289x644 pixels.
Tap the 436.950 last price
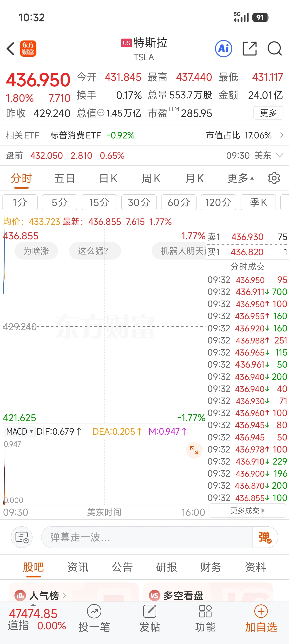[38, 80]
